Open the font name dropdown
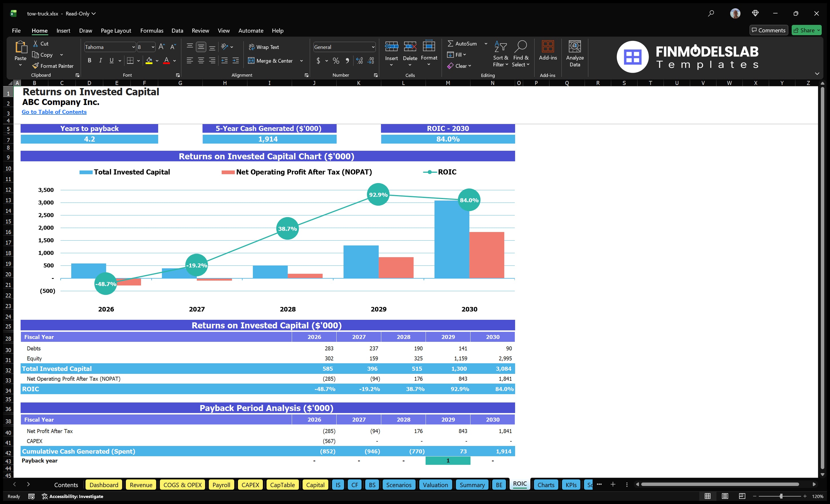The height and width of the screenshot is (504, 830). pyautogui.click(x=134, y=47)
